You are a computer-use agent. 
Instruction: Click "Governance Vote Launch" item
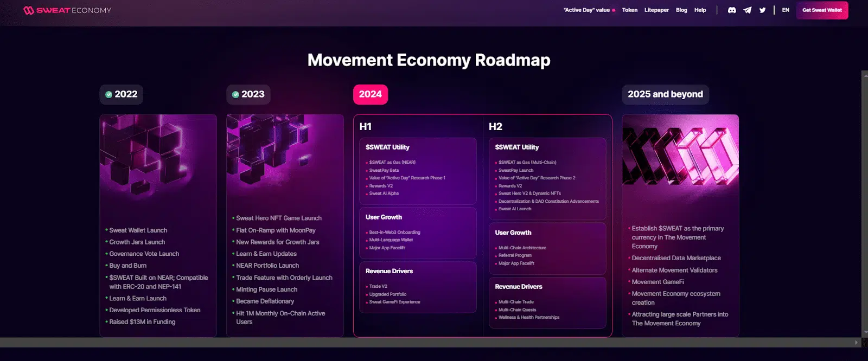coord(144,254)
